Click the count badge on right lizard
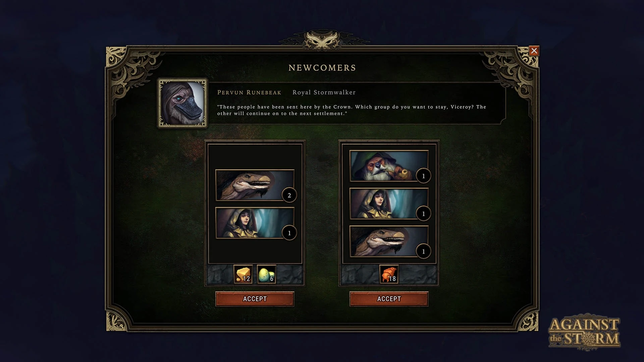Screen dimensions: 644x362 click(x=423, y=251)
